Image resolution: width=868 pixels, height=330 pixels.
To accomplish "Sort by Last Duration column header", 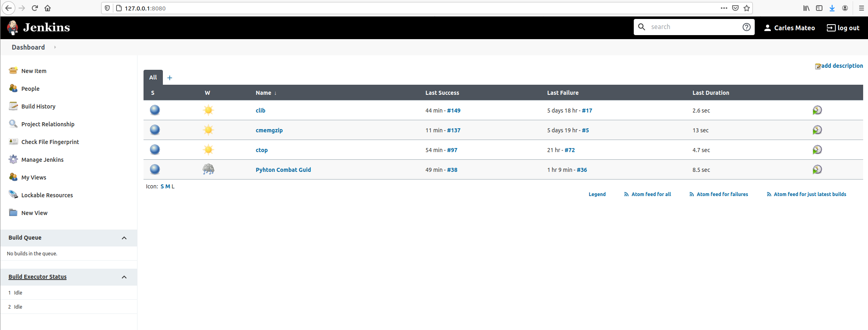I will click(710, 93).
